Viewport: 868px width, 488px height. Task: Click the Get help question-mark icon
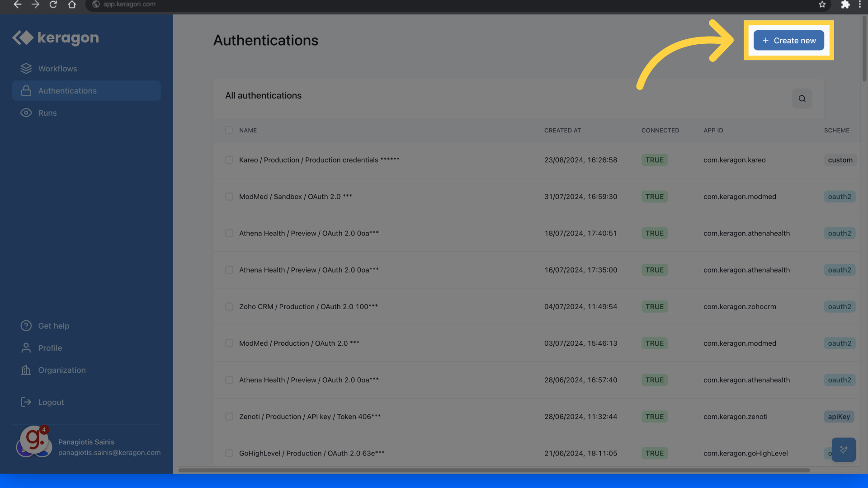[26, 326]
